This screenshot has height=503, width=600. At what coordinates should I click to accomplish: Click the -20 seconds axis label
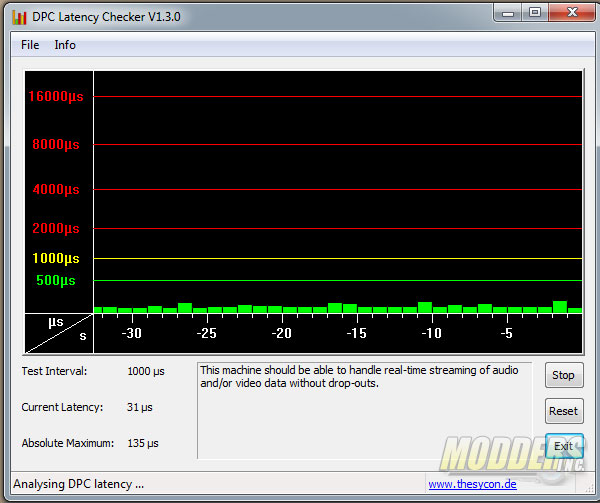point(282,334)
